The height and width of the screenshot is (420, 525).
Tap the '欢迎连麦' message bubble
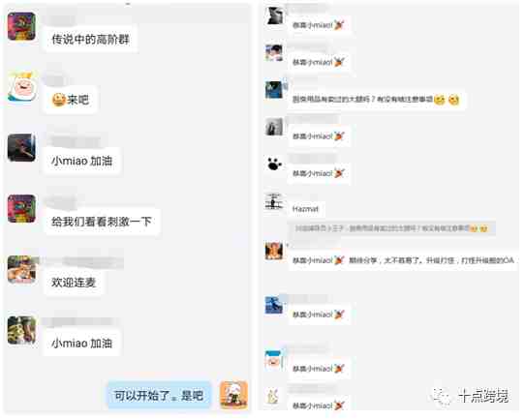click(74, 283)
